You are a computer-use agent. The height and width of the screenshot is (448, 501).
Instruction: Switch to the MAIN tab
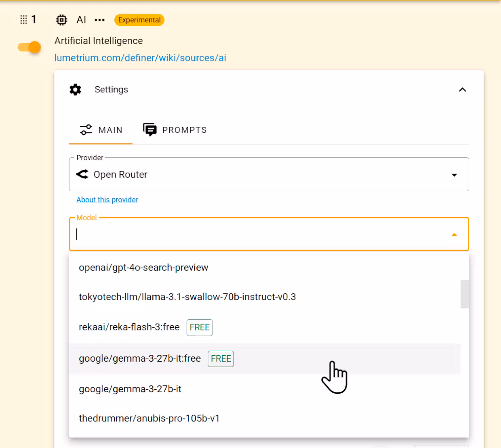tap(101, 130)
